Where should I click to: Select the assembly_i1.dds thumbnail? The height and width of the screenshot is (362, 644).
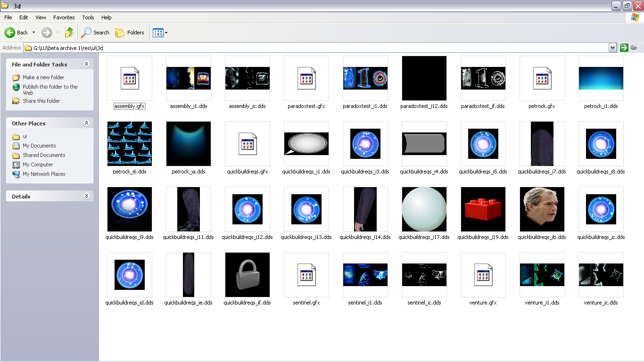click(x=189, y=78)
